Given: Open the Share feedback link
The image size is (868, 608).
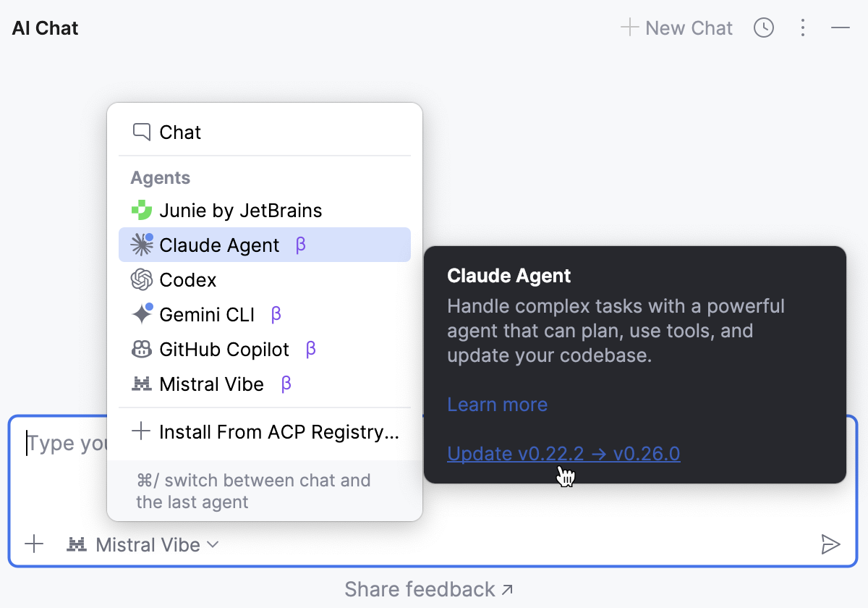Looking at the screenshot, I should (x=429, y=589).
